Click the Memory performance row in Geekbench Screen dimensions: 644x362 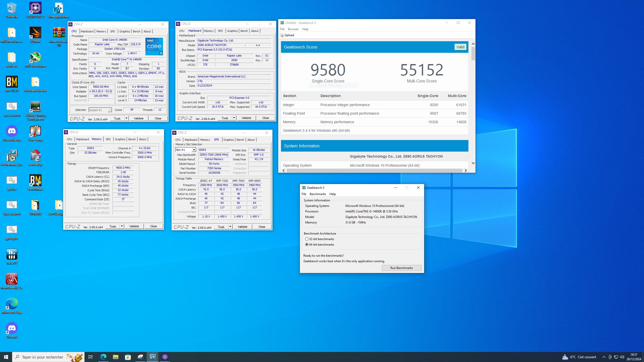pos(375,122)
